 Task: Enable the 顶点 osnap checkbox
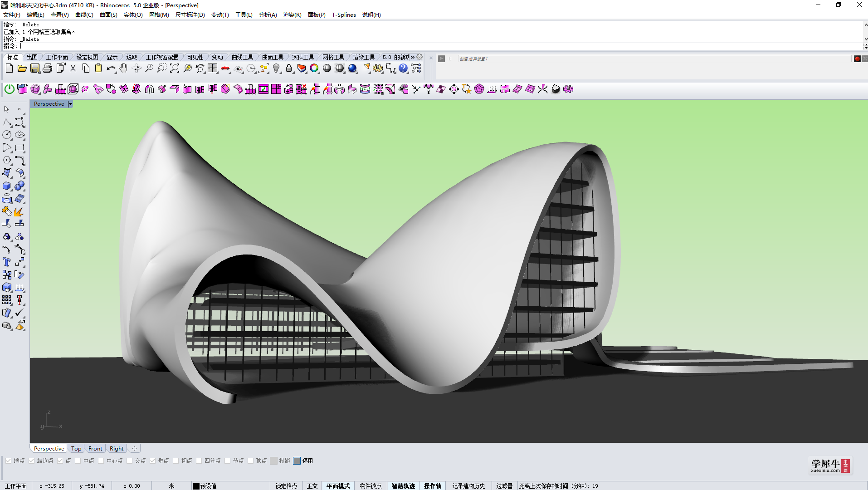250,461
